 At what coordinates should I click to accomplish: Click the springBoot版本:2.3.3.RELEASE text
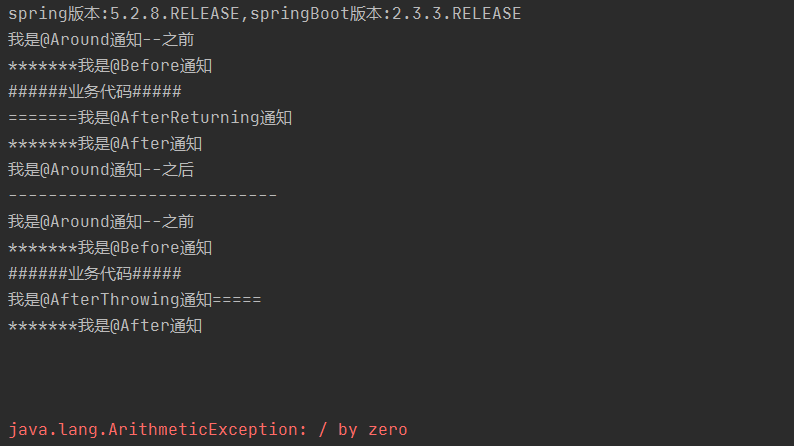pos(386,14)
